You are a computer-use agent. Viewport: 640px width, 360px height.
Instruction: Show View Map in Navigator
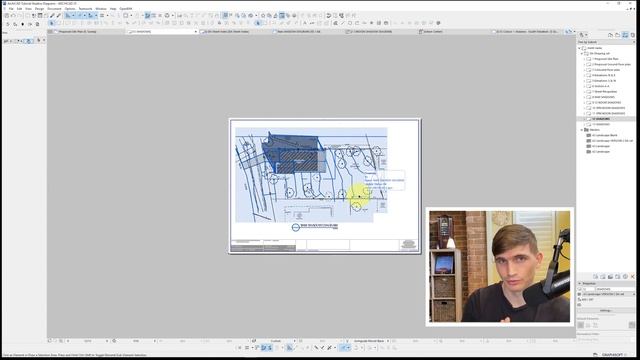[618, 35]
